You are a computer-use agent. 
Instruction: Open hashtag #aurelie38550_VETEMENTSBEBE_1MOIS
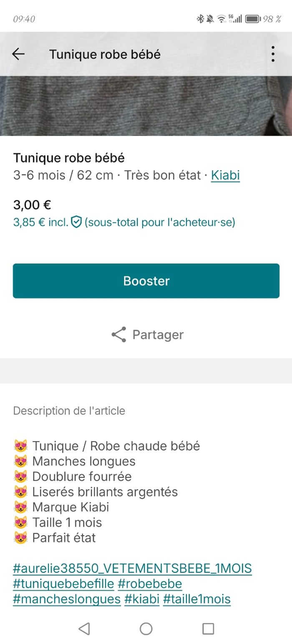(132, 568)
